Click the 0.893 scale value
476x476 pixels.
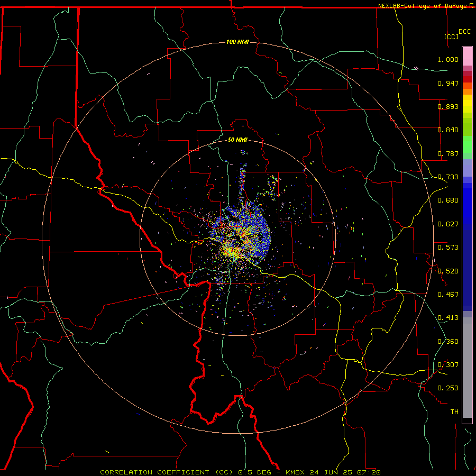click(448, 106)
